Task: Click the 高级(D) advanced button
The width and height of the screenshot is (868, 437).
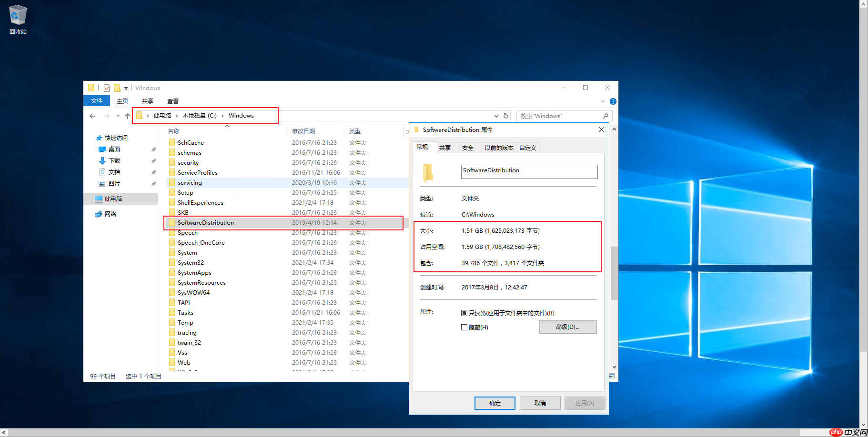Action: [x=567, y=327]
